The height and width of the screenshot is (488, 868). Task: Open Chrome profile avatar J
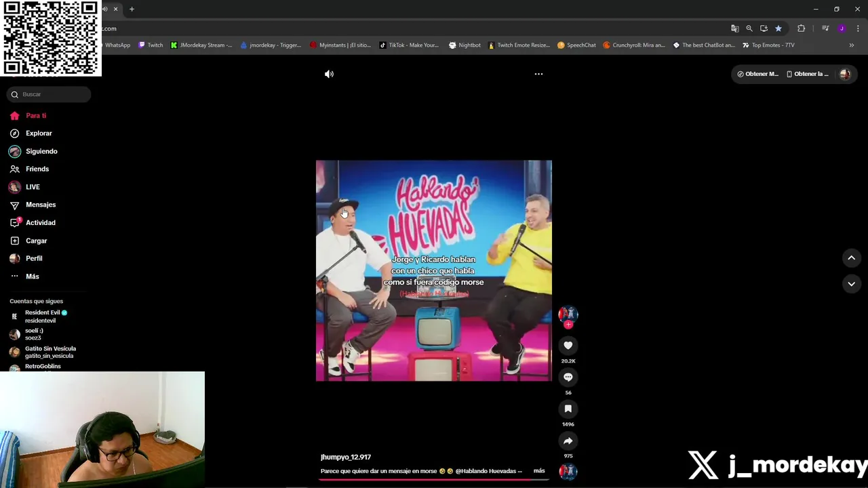(x=842, y=28)
